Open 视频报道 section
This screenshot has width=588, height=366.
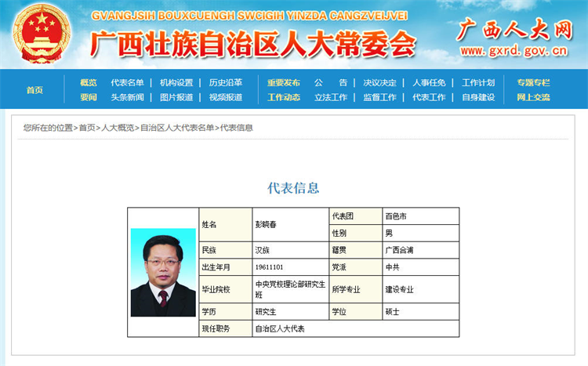[225, 97]
